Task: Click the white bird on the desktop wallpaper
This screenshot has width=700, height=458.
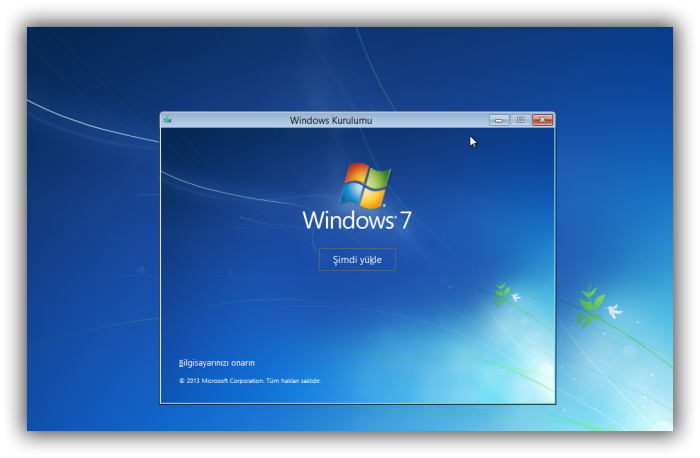Action: [x=614, y=311]
